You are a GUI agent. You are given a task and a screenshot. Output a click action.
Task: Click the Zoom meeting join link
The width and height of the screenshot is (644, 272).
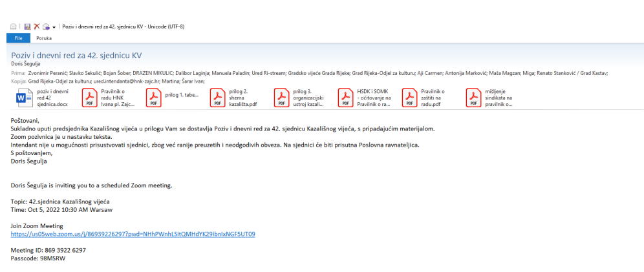tap(133, 234)
